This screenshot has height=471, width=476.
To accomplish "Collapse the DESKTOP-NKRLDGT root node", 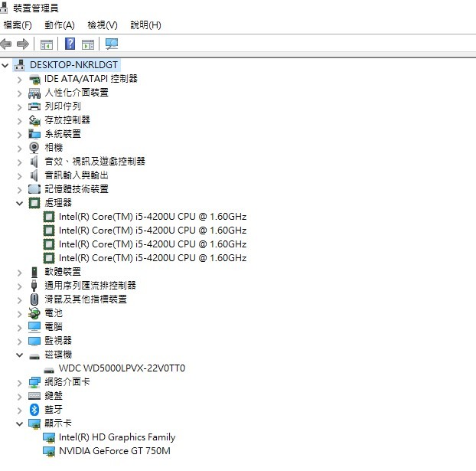I will click(x=5, y=65).
